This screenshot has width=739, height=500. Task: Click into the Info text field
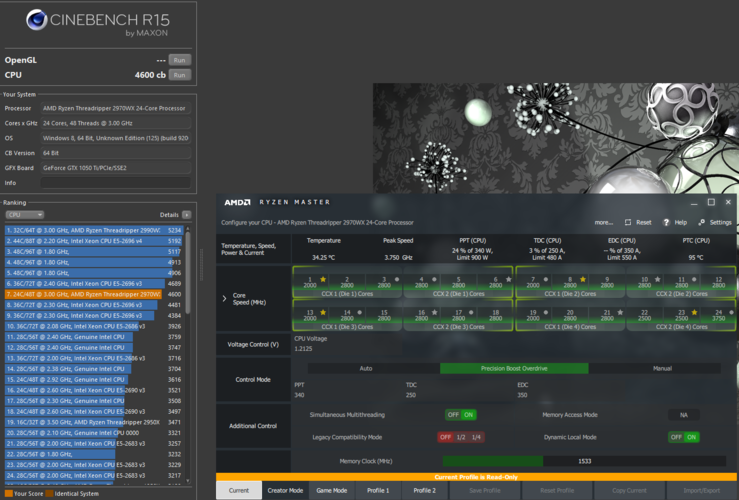coord(116,183)
